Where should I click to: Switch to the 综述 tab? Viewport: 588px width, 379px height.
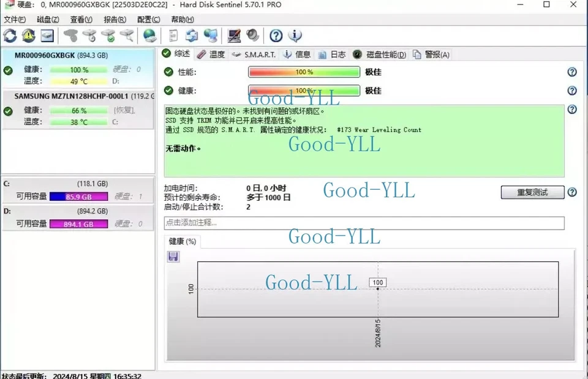(x=176, y=54)
